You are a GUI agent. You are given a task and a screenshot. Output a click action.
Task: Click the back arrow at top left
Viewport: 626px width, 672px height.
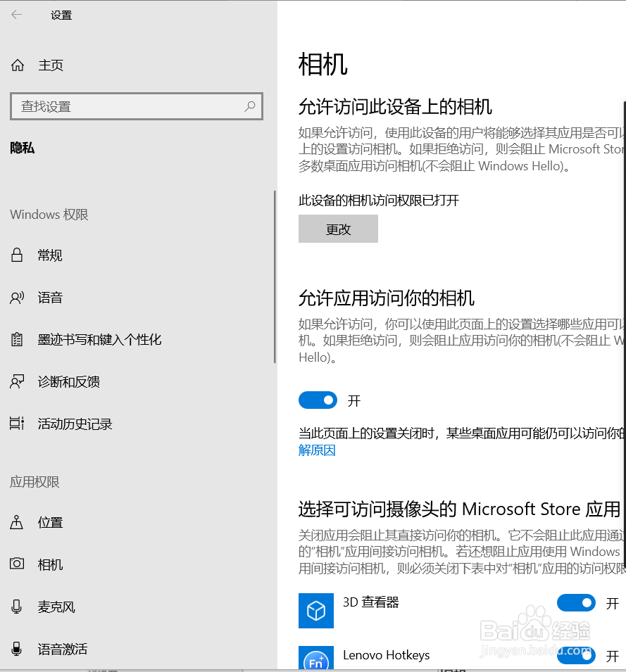(17, 14)
